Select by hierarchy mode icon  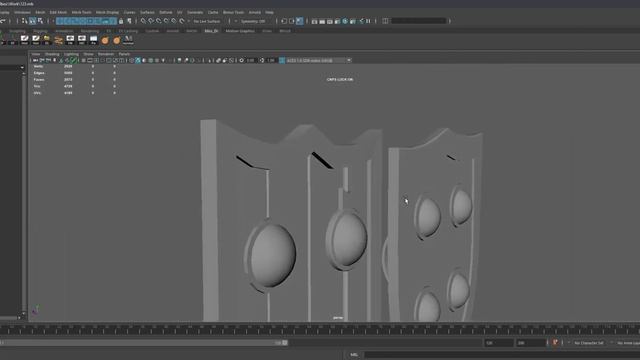coord(24,21)
